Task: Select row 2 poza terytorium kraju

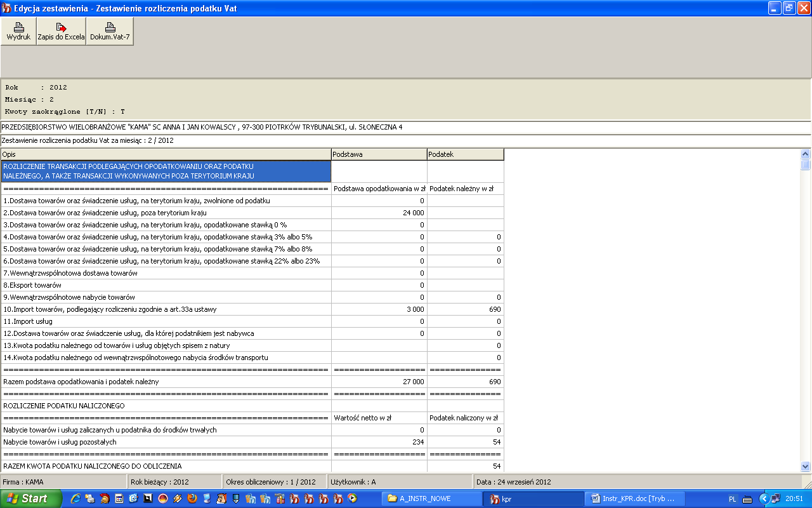Action: (x=166, y=213)
